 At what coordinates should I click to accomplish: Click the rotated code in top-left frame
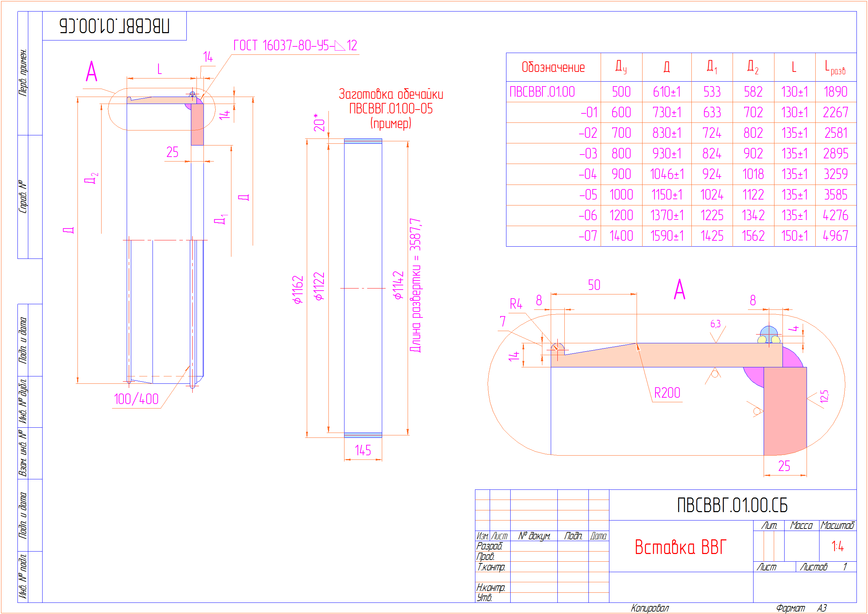[114, 26]
